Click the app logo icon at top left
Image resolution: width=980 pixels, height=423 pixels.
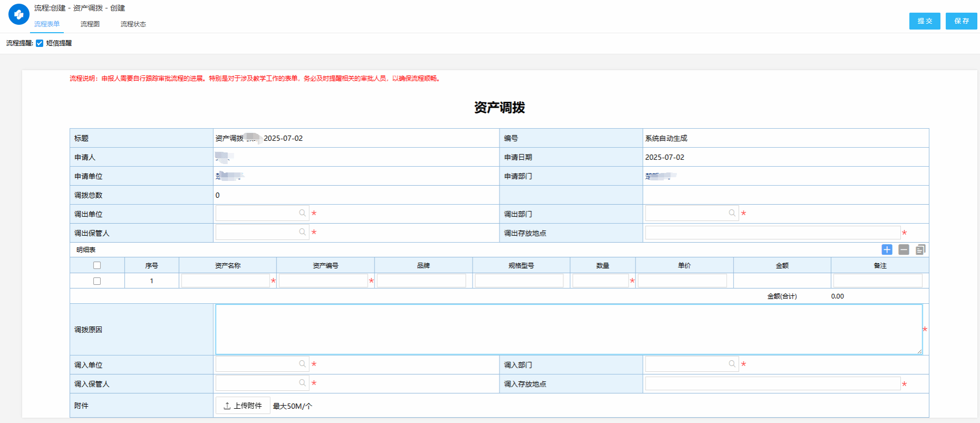click(x=18, y=15)
